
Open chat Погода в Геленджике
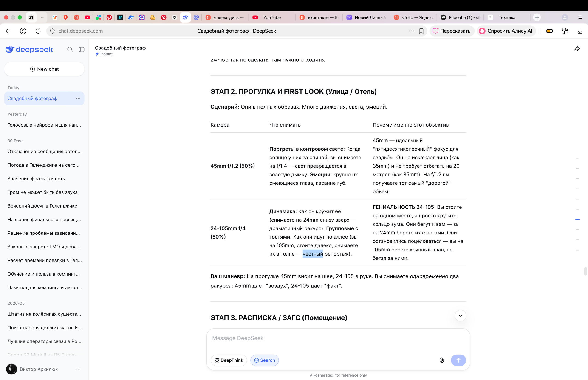[x=44, y=165]
